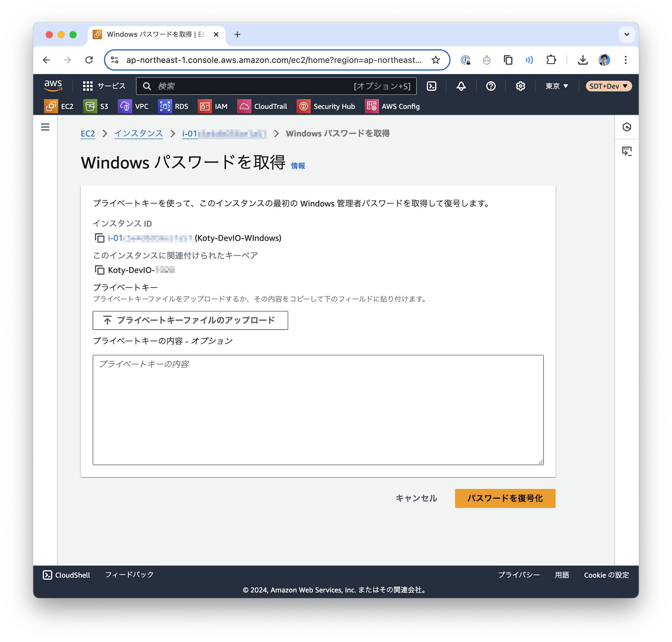672x642 pixels.
Task: Go forward with browser forward arrow
Action: 68,60
